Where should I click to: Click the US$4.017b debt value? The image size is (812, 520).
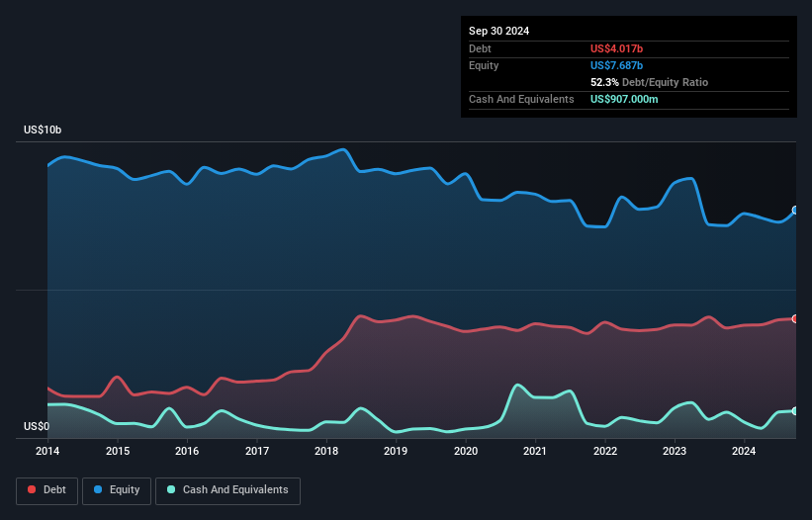[x=616, y=48]
